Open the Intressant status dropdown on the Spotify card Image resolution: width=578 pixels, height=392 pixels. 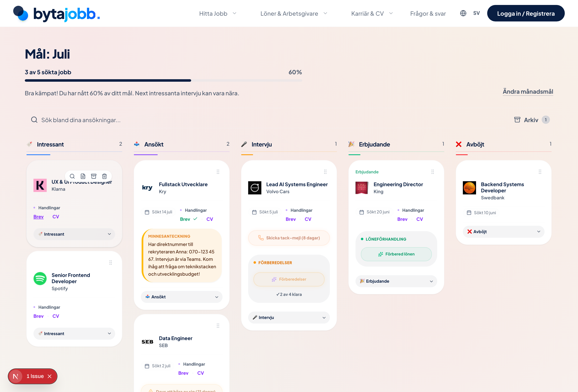click(74, 334)
